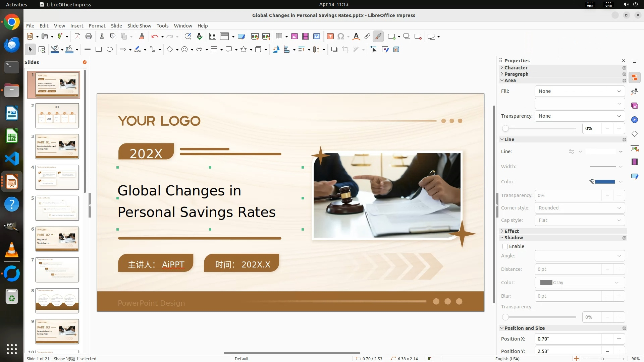Image resolution: width=644 pixels, height=362 pixels.
Task: Click the Insert Hyperlink icon
Action: pos(367,37)
